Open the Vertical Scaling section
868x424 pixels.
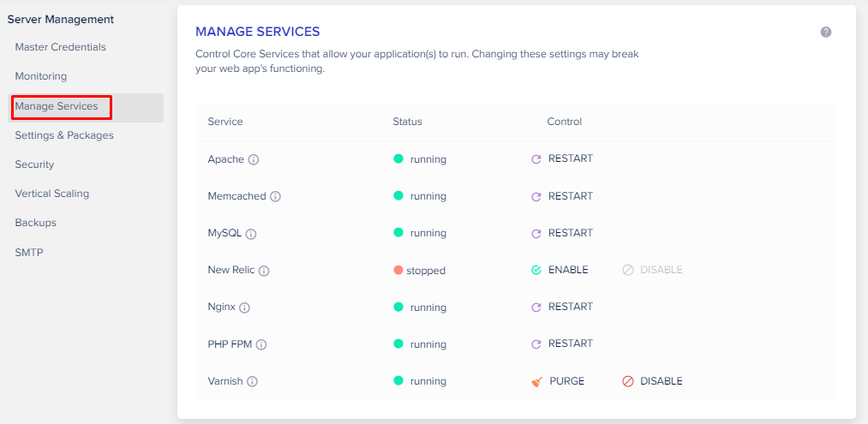tap(52, 194)
